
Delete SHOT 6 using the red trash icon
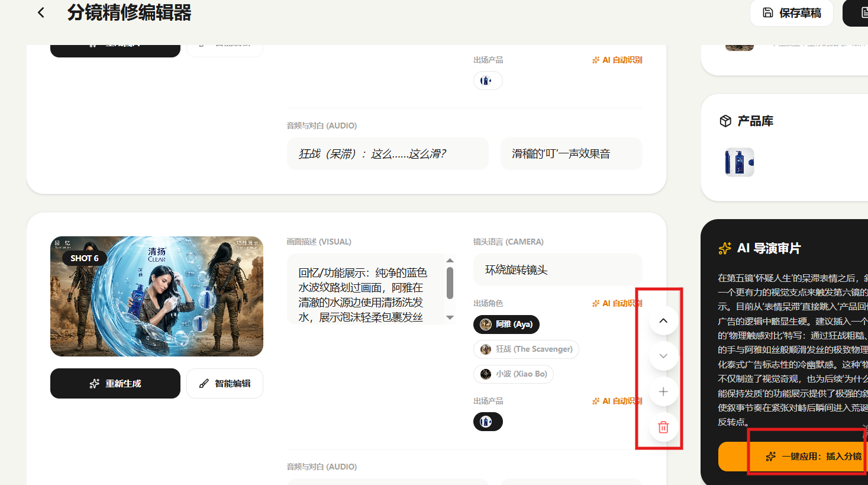(x=663, y=427)
